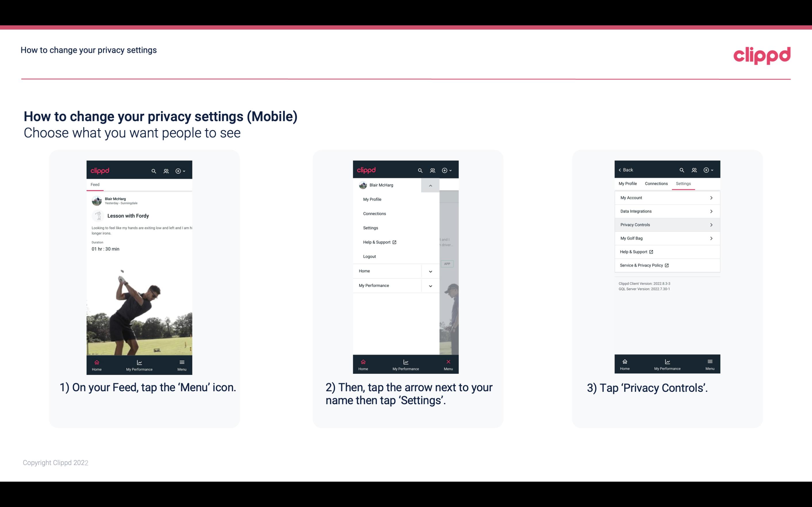Tap the My Performance icon bottom bar
The width and height of the screenshot is (812, 507).
click(139, 363)
